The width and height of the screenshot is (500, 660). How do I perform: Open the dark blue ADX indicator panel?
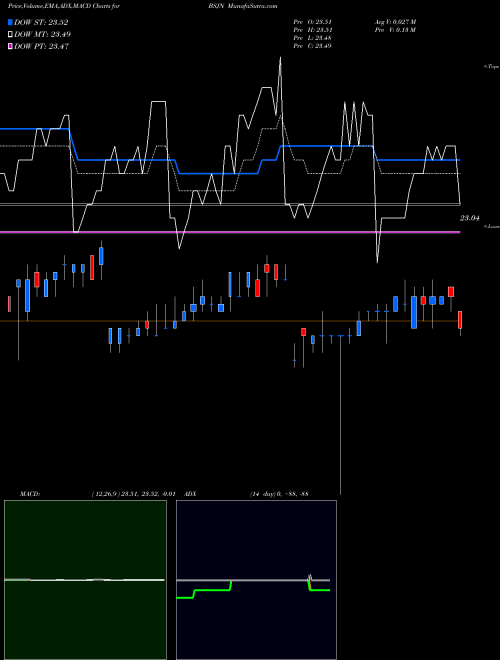[256, 580]
